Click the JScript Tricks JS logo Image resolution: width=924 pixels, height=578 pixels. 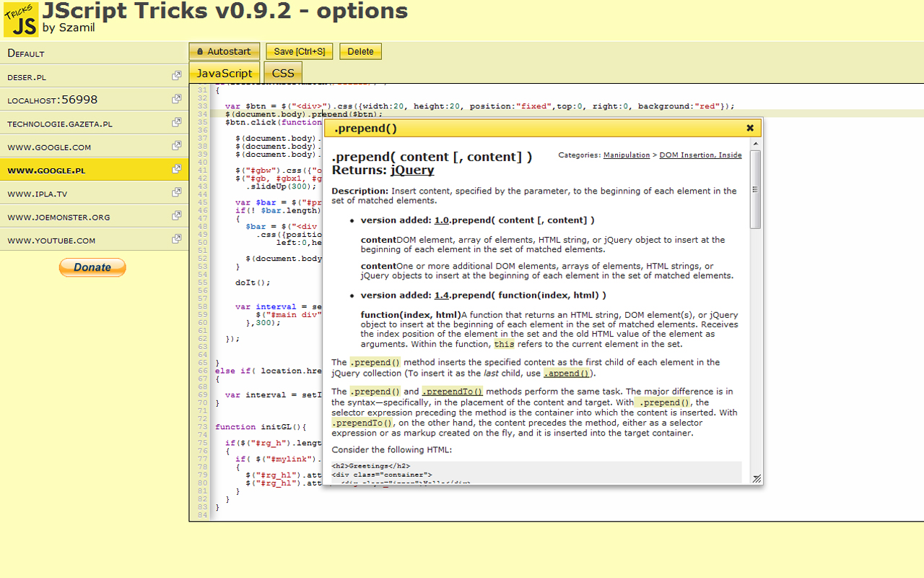point(21,20)
